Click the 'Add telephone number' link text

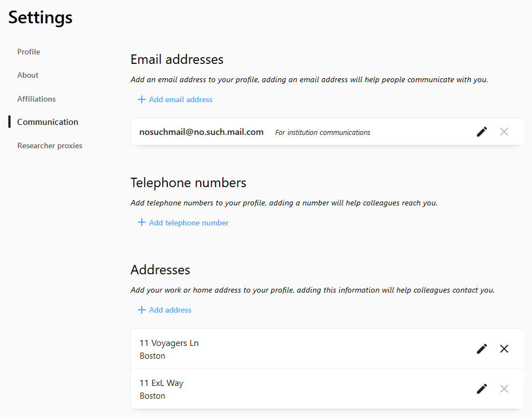tap(188, 223)
